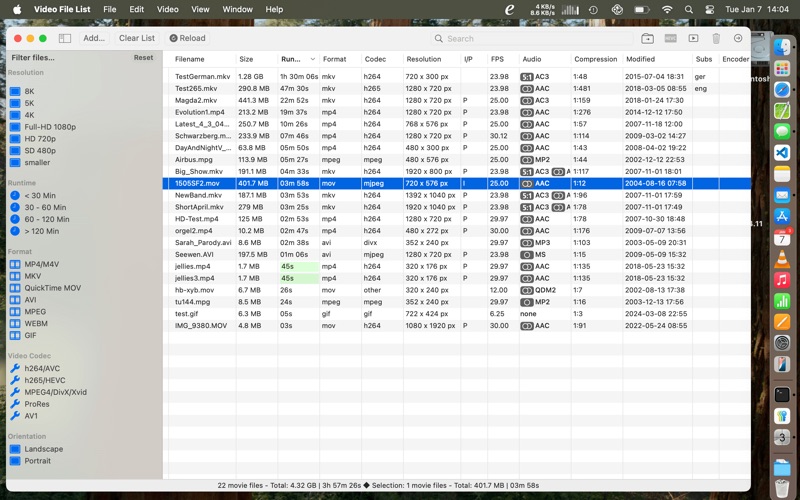800x500 pixels.
Task: Click the circled arrow export icon
Action: point(738,38)
